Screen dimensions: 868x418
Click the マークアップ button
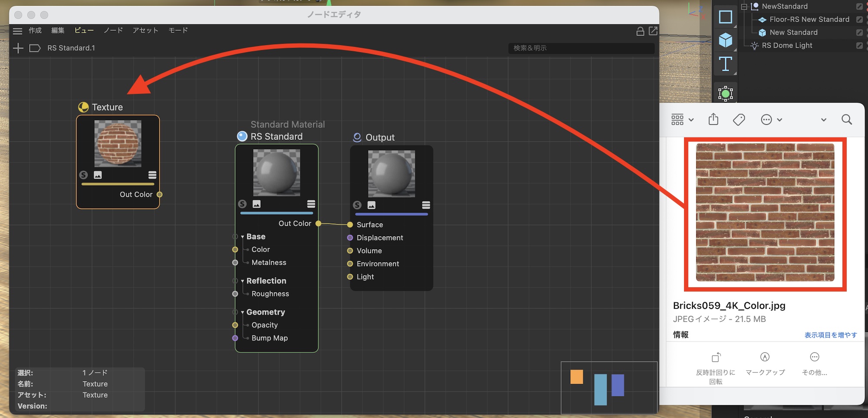point(765,363)
